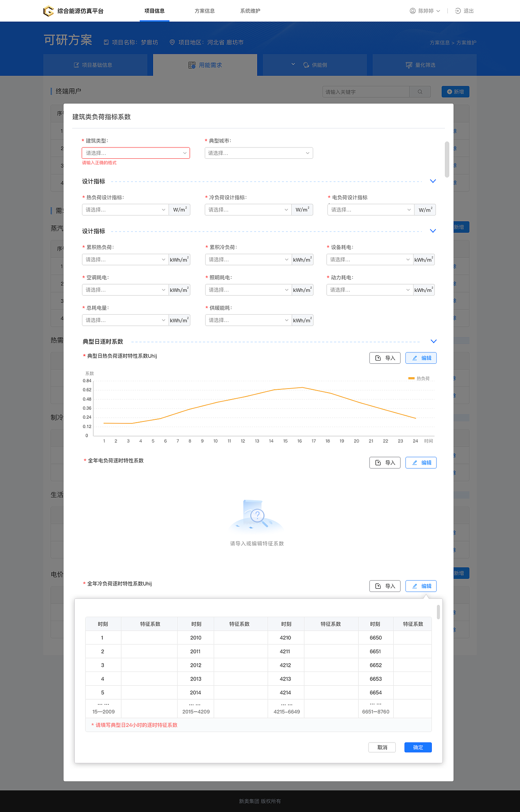Open the 总耗电量 dropdown
This screenshot has height=812, width=520.
125,320
